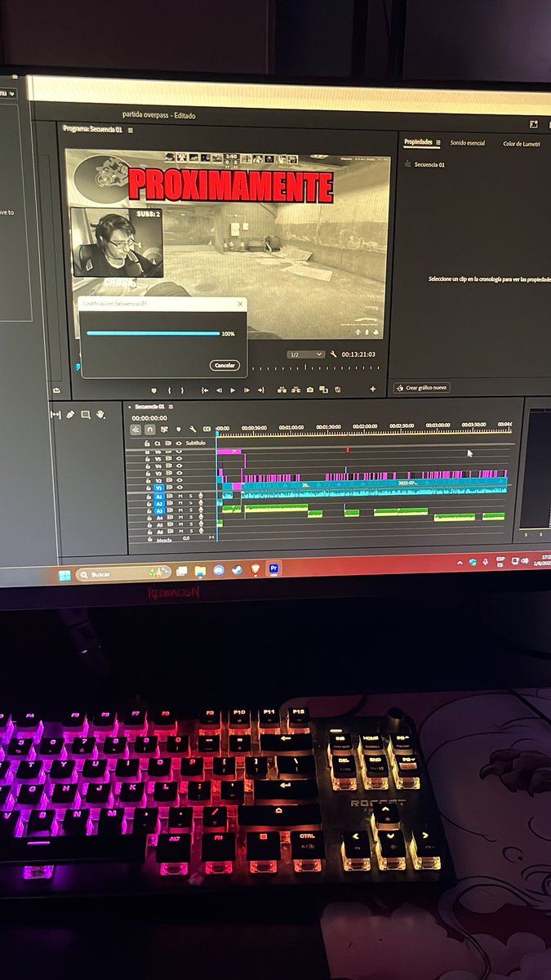
Task: Click the Buscar taskbar search box
Action: point(124,574)
